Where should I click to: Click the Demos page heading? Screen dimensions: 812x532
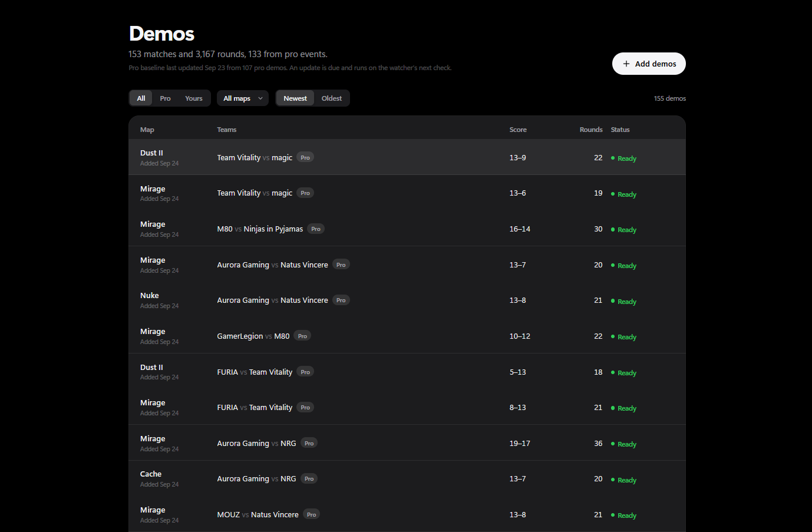pos(162,34)
